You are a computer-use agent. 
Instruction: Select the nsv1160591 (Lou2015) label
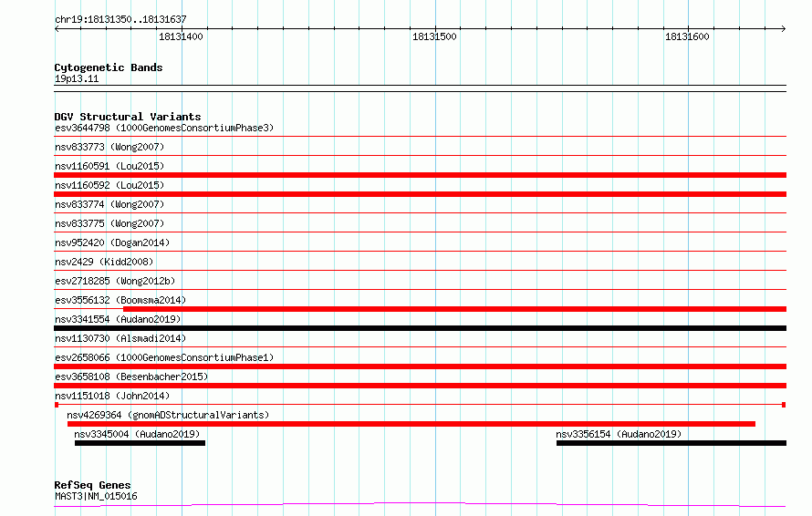click(109, 166)
